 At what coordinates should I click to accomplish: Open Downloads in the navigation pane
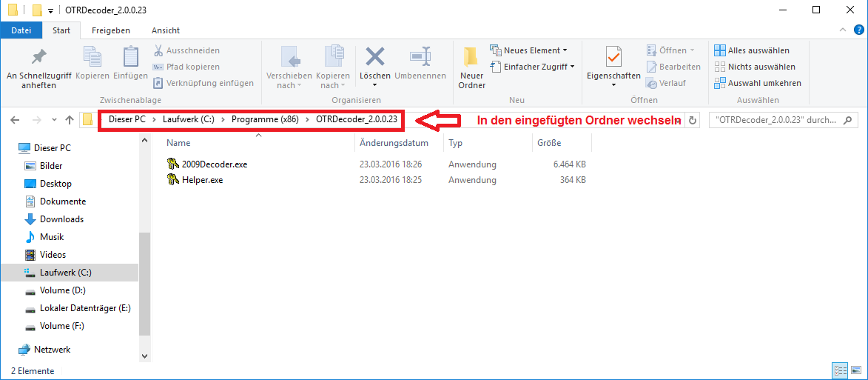click(x=61, y=219)
